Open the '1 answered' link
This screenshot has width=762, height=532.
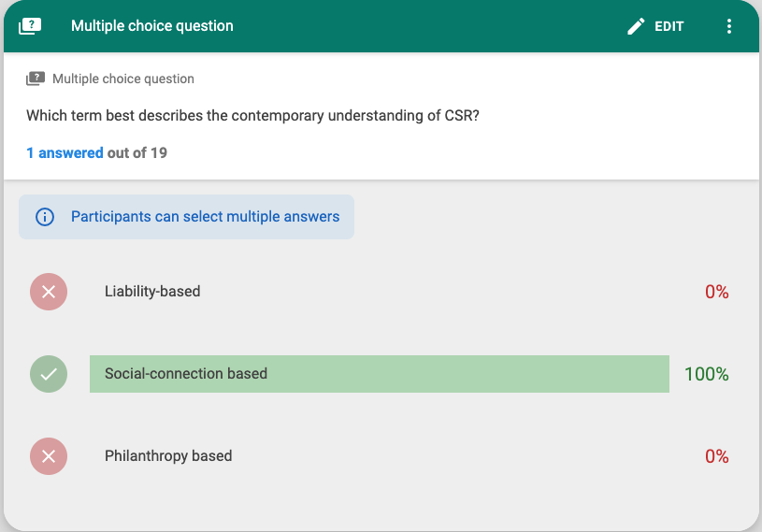click(x=65, y=153)
